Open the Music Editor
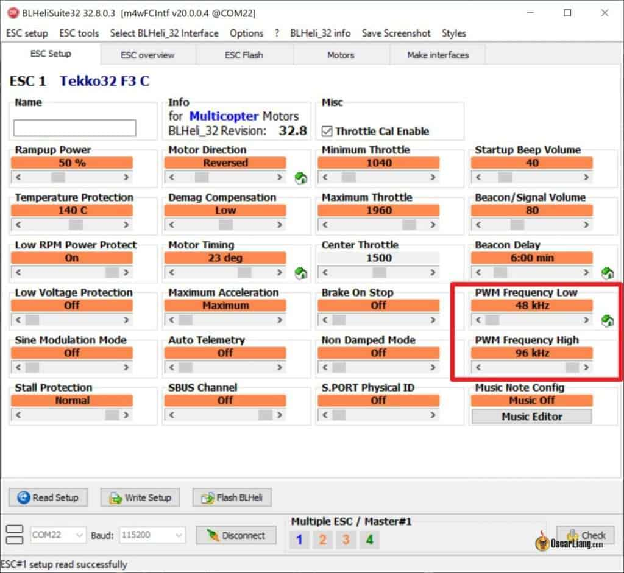This screenshot has height=573, width=624. [x=532, y=417]
